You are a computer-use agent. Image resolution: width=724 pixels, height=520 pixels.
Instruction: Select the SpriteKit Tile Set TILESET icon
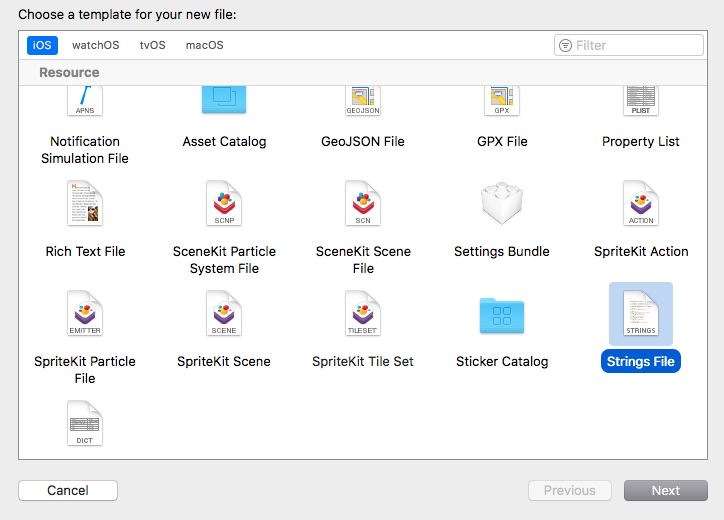tap(363, 313)
